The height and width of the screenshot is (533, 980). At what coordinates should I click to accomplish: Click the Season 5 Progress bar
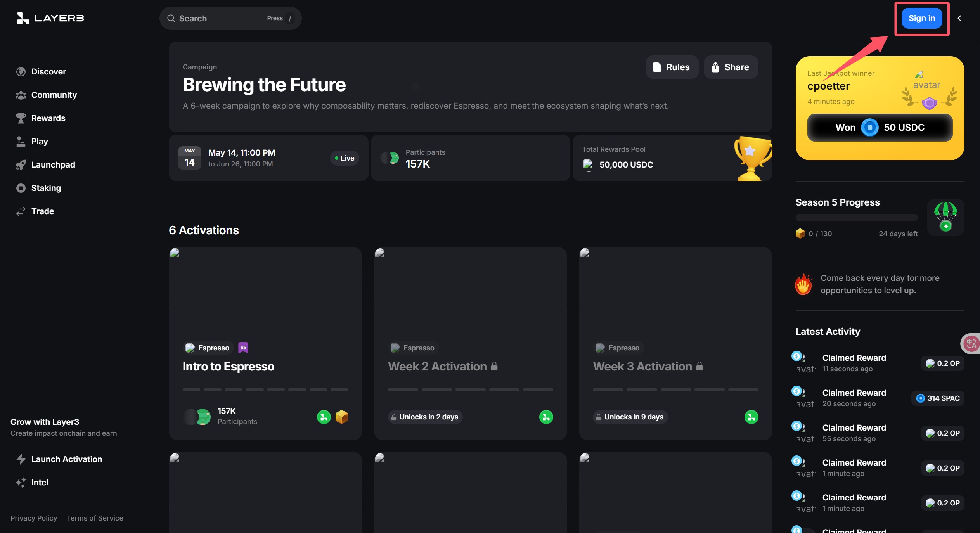857,217
